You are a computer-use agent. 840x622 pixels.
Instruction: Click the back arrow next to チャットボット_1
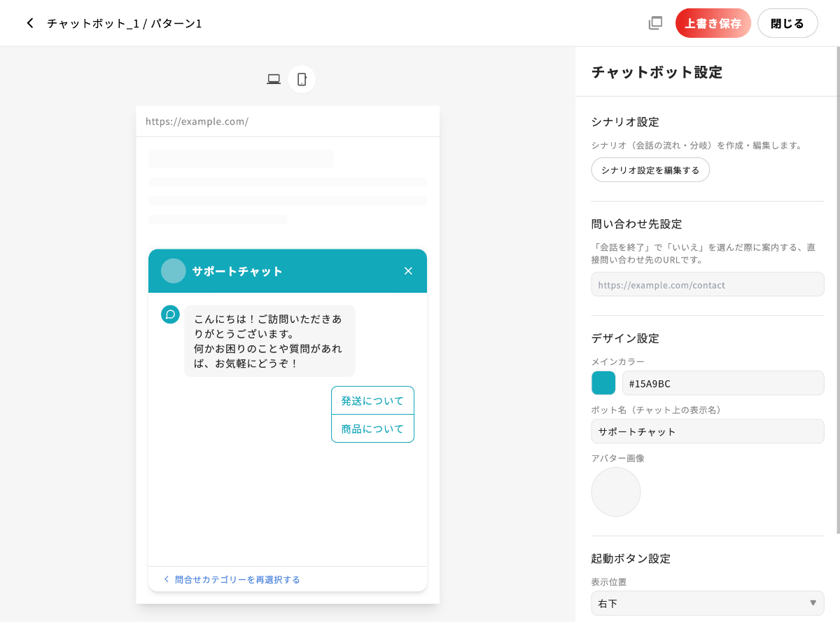point(30,23)
